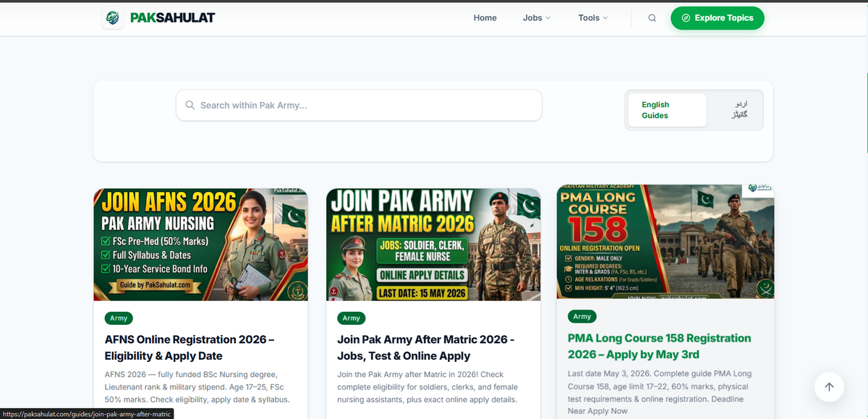Image resolution: width=868 pixels, height=419 pixels.
Task: Click the Army tag on the AFNS card
Action: click(x=119, y=318)
